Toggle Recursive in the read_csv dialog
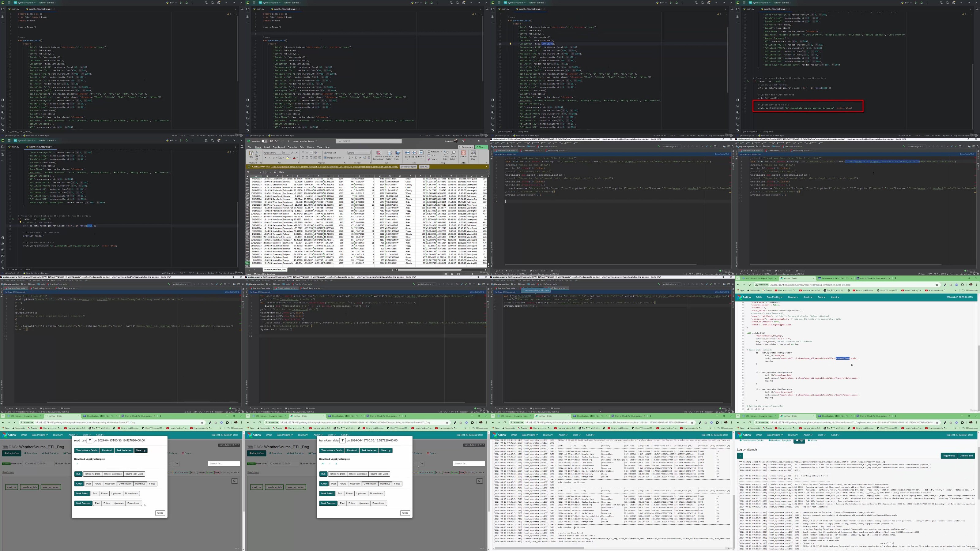Viewport: 980px width, 551px height. (140, 484)
